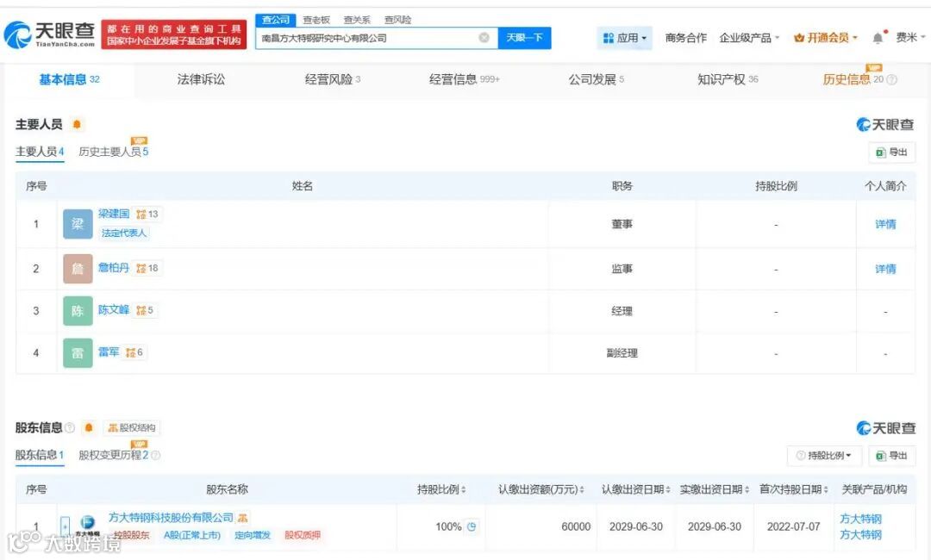Open the 经营信息 tab
The image size is (931, 560).
pos(465,79)
